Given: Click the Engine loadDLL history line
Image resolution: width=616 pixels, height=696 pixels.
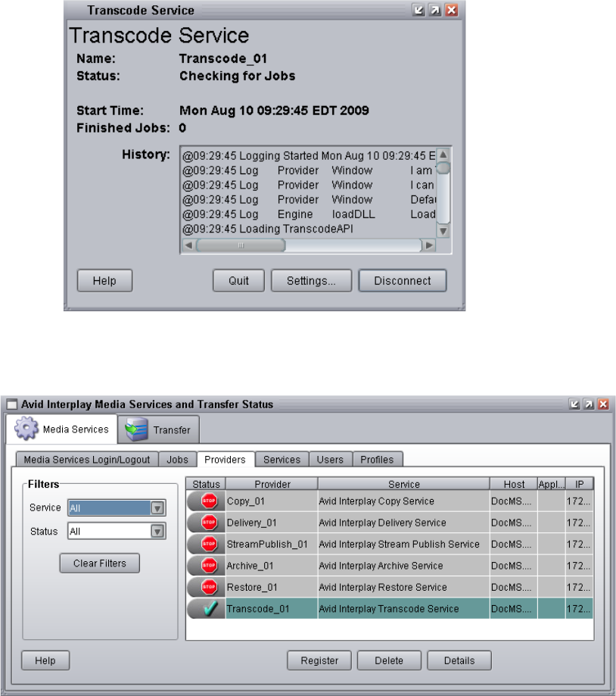Looking at the screenshot, I should click(309, 214).
